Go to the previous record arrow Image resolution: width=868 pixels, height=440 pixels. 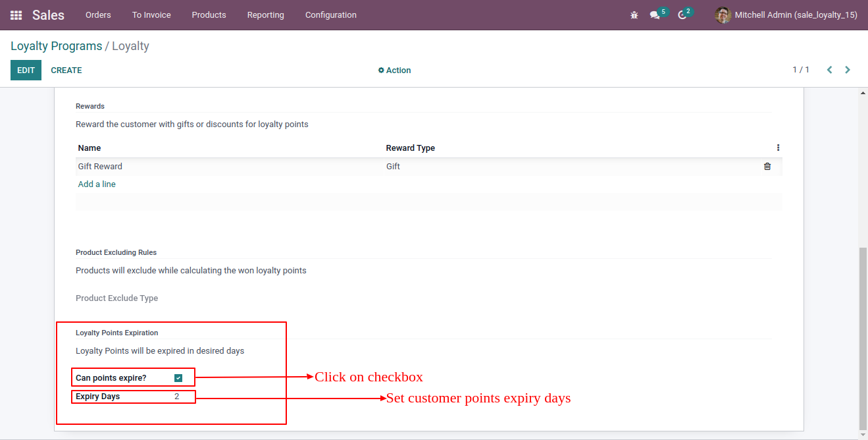[830, 70]
